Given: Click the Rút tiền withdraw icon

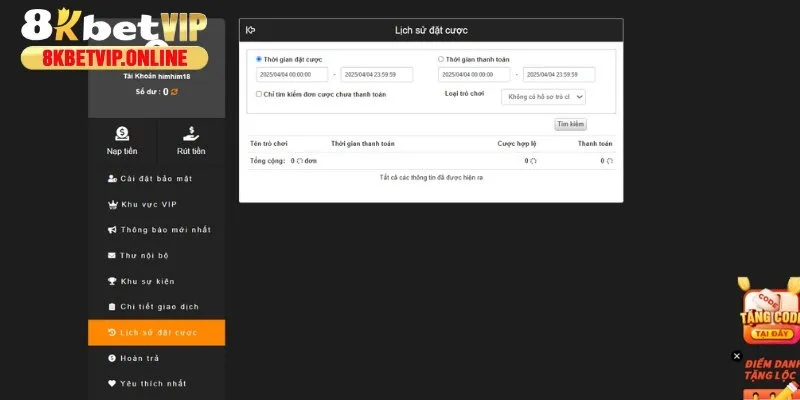Looking at the screenshot, I should click(x=191, y=132).
